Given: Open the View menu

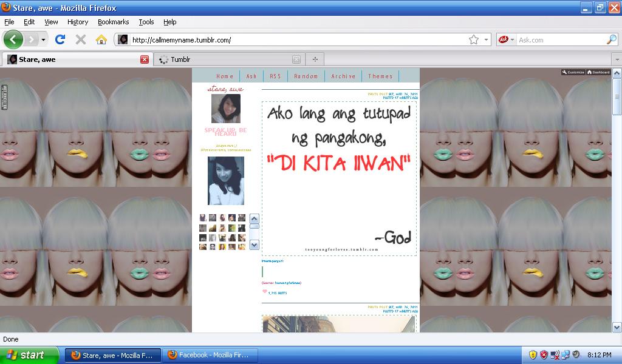Looking at the screenshot, I should tap(51, 22).
